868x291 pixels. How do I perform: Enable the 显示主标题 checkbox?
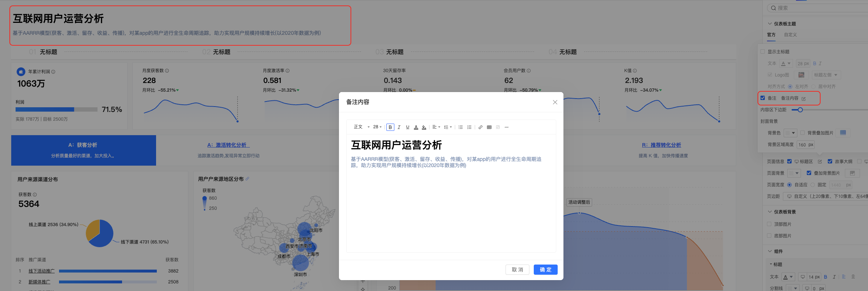click(x=763, y=52)
